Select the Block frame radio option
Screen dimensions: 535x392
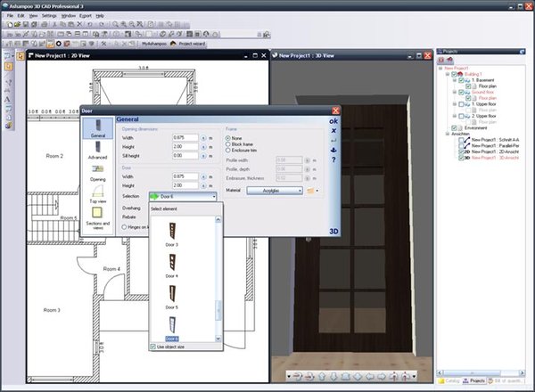(x=228, y=146)
